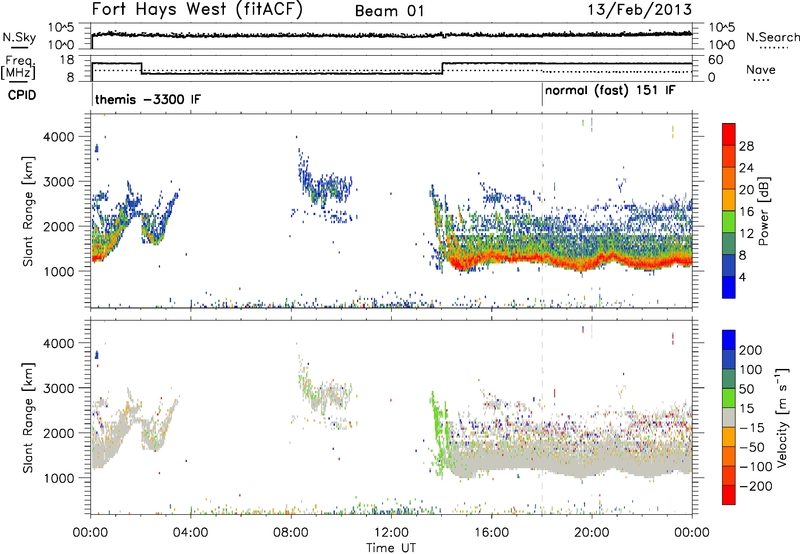This screenshot has width=800, height=554.
Task: Click the '04:00' time axis tick label
Action: click(x=191, y=533)
